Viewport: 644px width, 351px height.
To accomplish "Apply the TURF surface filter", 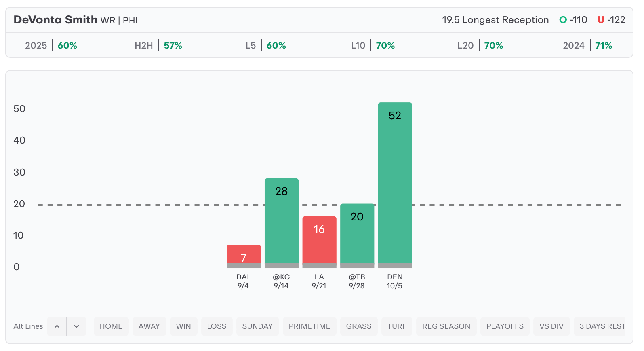I will tap(397, 326).
